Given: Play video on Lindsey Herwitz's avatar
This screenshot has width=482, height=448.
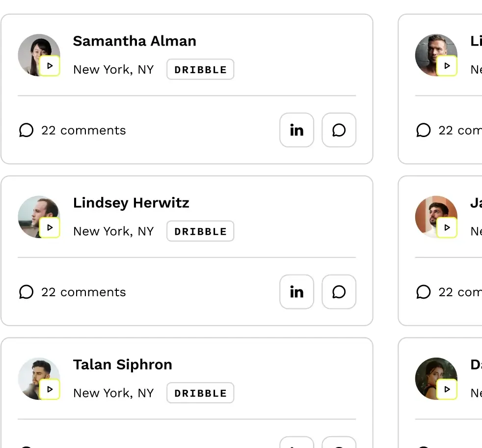Looking at the screenshot, I should tap(50, 228).
